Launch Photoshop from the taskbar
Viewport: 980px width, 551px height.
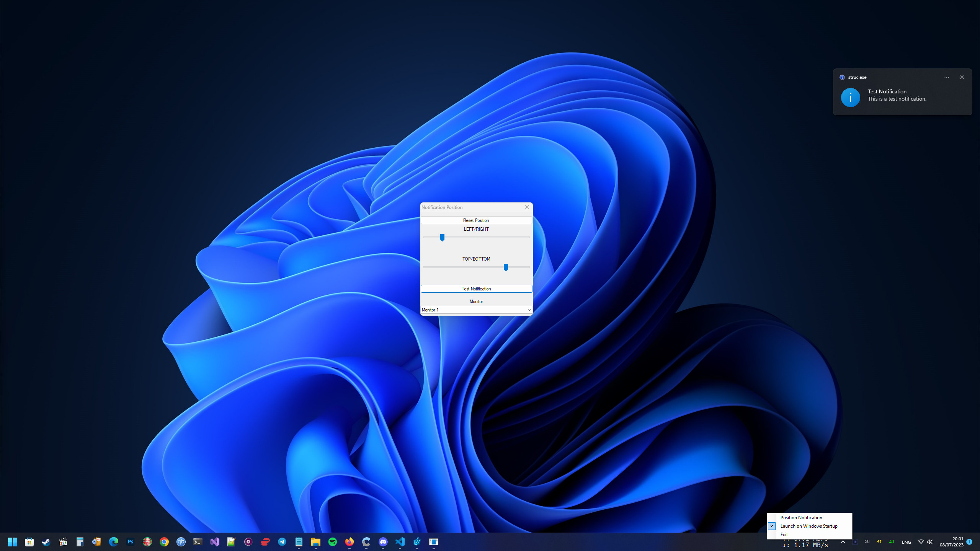130,542
